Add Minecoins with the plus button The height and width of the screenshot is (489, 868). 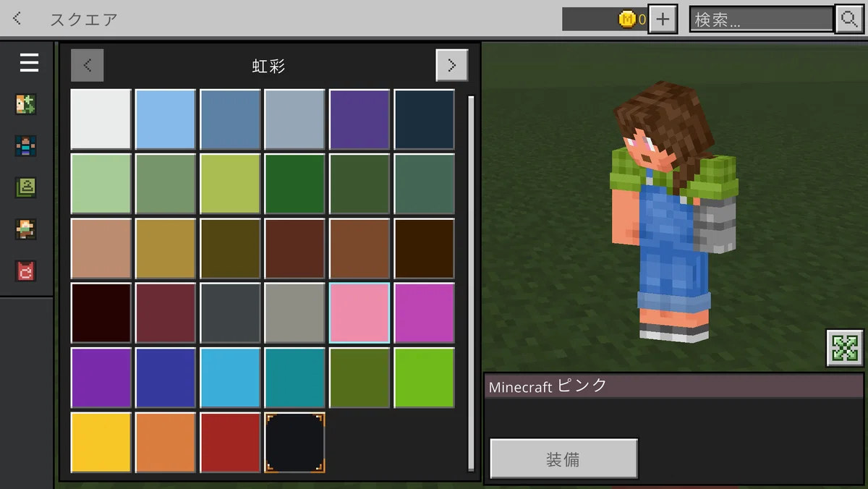663,20
